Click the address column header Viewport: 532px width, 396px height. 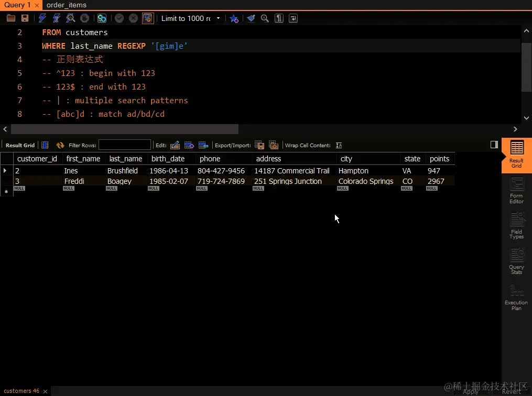269,159
